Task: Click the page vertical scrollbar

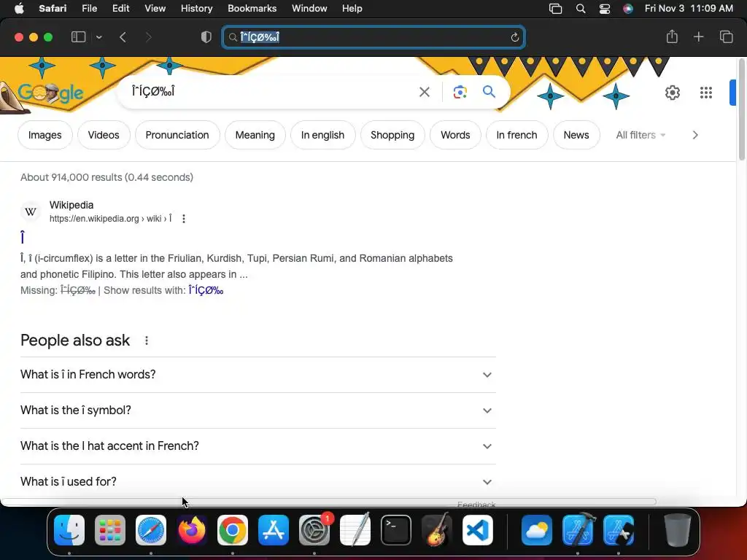Action: 742,109
